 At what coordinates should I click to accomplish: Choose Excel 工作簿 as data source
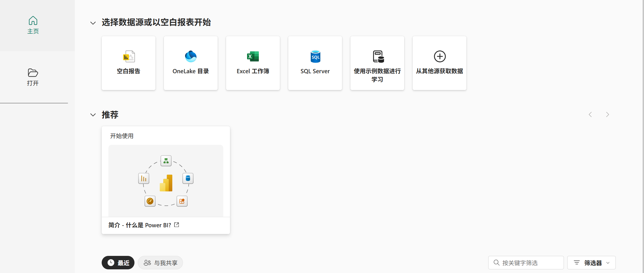coord(253,63)
